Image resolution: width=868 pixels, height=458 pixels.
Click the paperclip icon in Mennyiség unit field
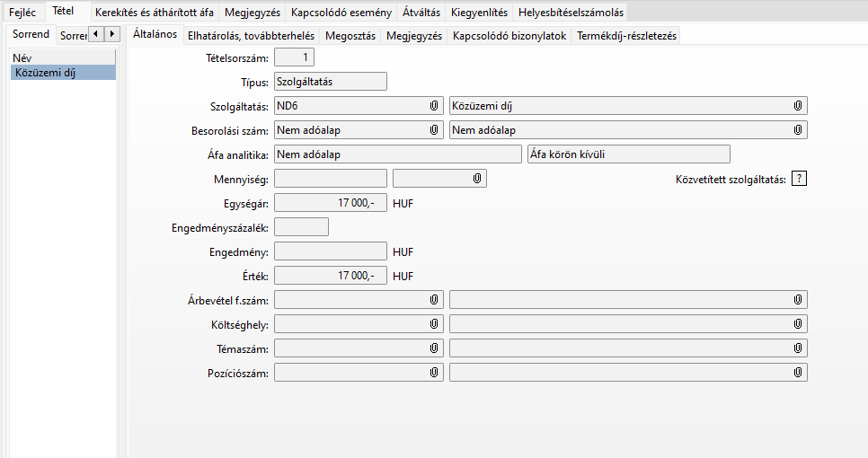(476, 179)
